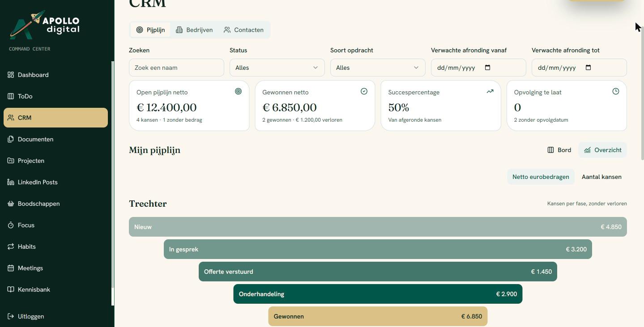The width and height of the screenshot is (644, 327).
Task: Click the Uitloggen logout icon
Action: (x=11, y=316)
